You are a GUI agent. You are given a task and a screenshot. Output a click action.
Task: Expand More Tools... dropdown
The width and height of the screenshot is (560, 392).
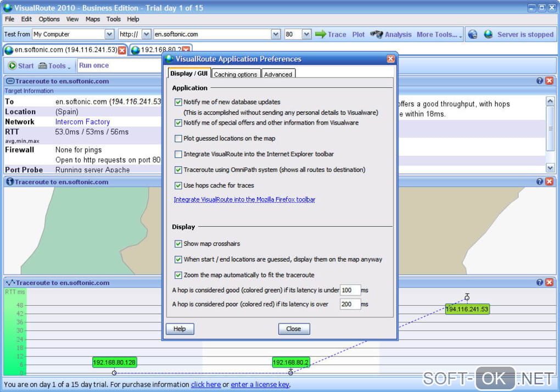point(439,35)
